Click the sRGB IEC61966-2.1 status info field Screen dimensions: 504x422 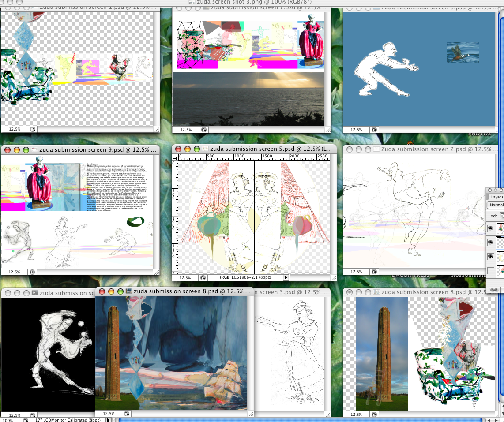(x=245, y=278)
